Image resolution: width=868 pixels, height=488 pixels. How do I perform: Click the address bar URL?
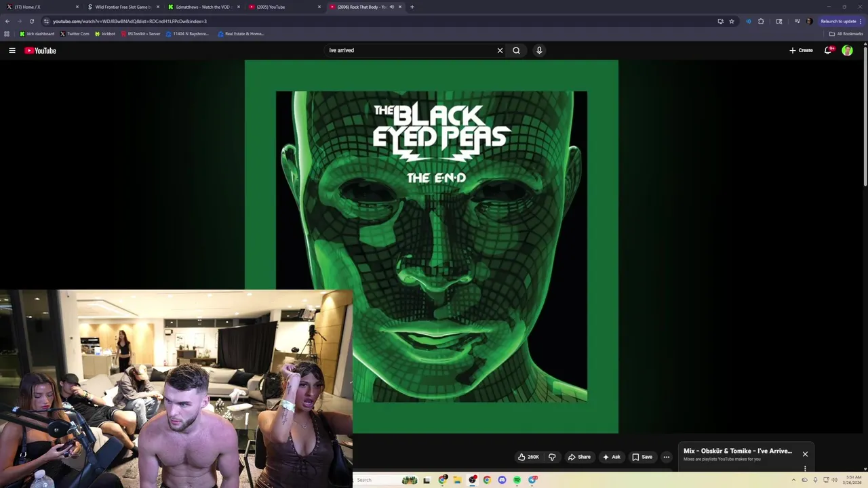tap(130, 21)
